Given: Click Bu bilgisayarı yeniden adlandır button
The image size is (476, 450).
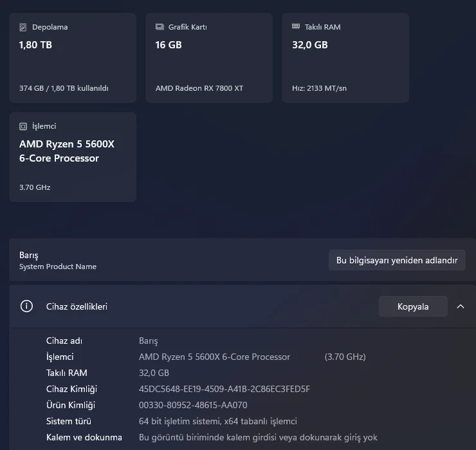Looking at the screenshot, I should [397, 260].
